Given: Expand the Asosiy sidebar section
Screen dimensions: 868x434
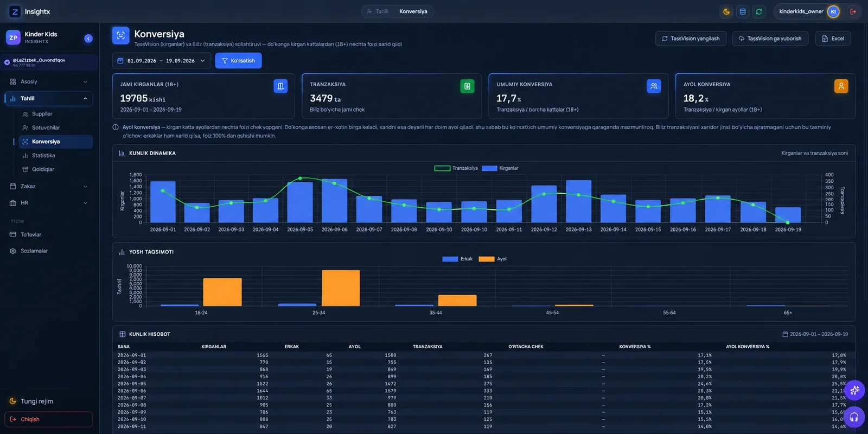Looking at the screenshot, I should coord(49,81).
